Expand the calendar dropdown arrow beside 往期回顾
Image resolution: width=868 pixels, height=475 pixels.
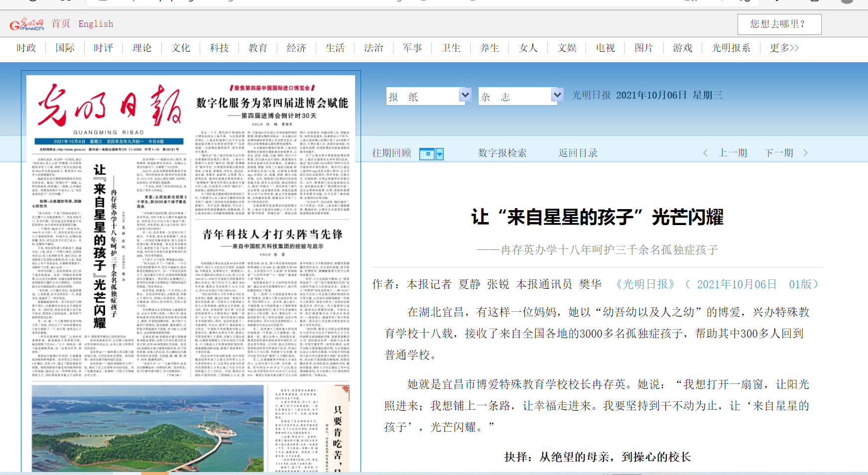(440, 154)
